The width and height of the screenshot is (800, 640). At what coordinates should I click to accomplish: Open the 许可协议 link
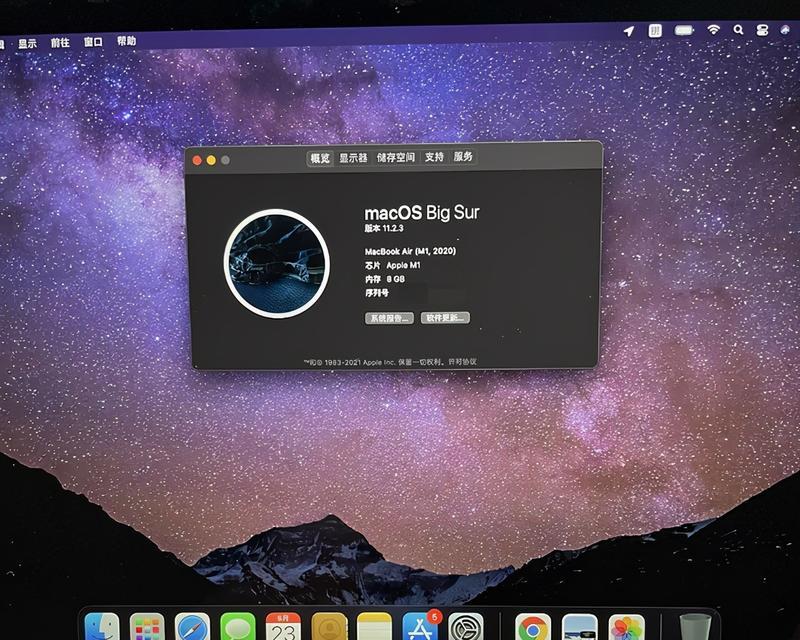(x=462, y=361)
